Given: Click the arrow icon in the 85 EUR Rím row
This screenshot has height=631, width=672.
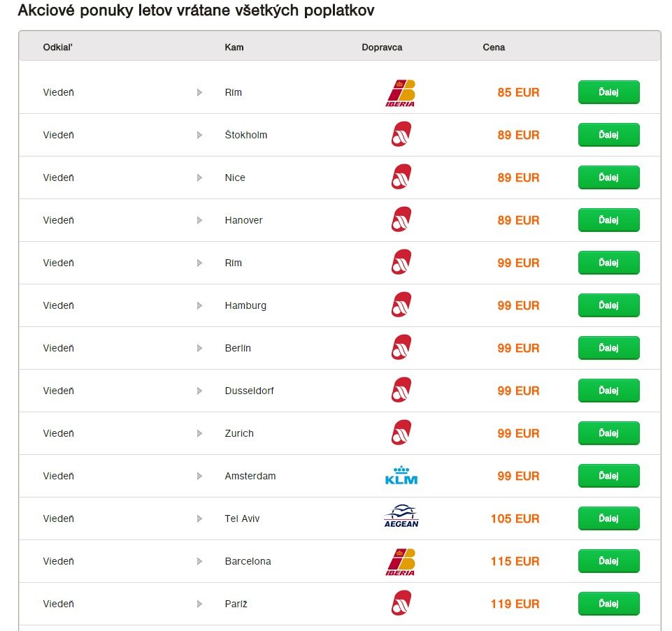Looking at the screenshot, I should (x=199, y=92).
